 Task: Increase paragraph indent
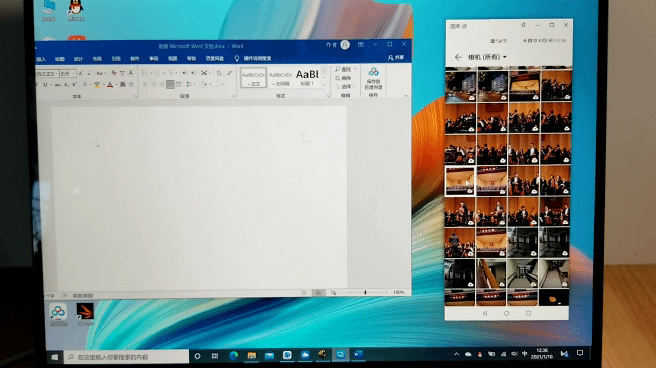pos(193,73)
